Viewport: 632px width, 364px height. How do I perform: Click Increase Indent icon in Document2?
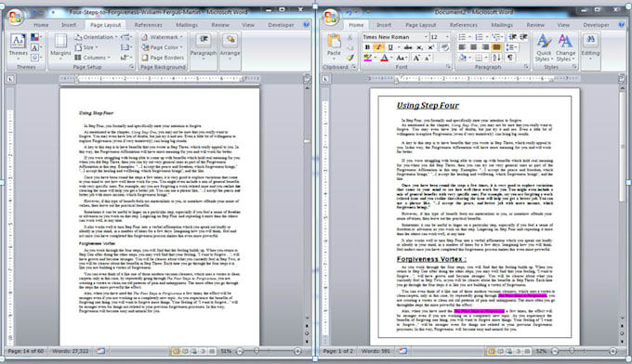coord(523,36)
